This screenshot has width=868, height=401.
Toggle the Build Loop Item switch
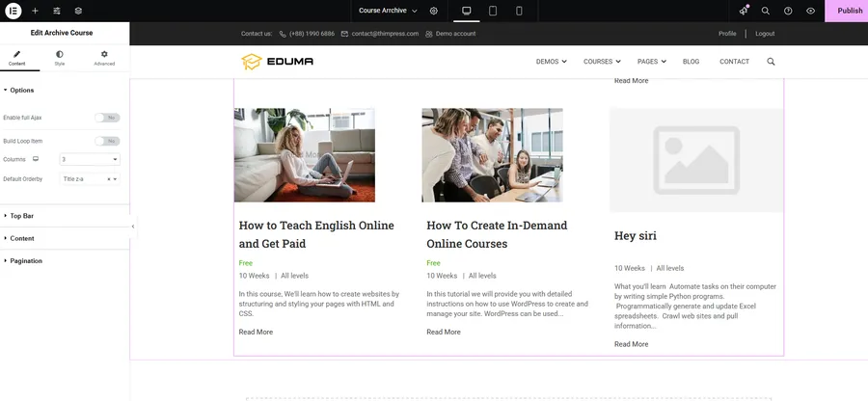[107, 141]
